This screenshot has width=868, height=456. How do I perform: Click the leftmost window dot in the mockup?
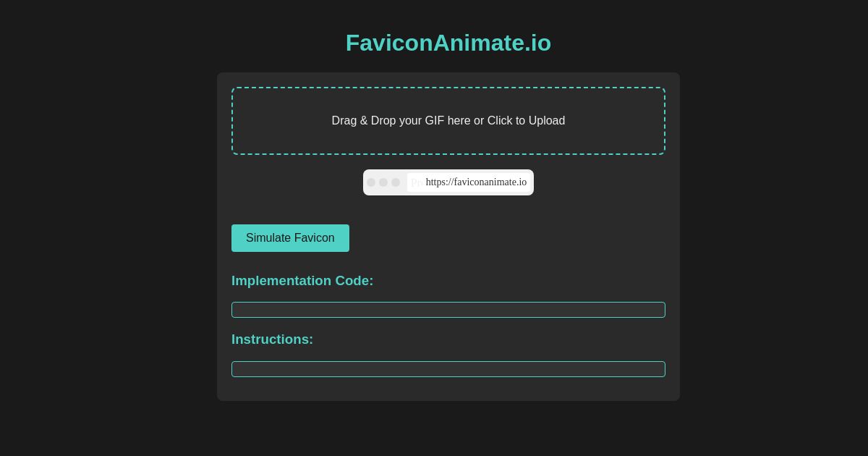pos(371,182)
